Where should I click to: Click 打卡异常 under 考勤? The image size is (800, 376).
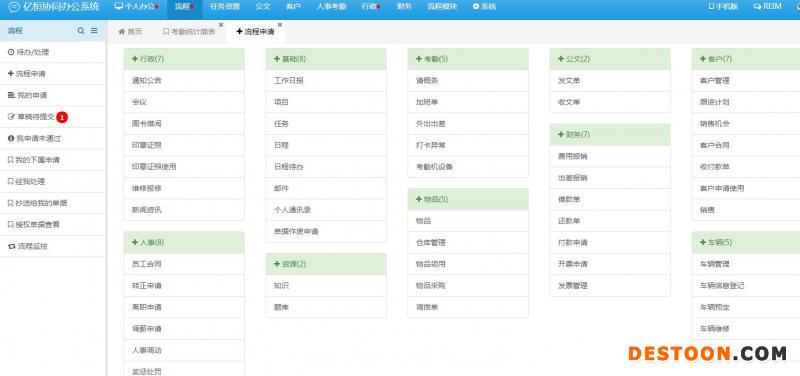tap(468, 145)
